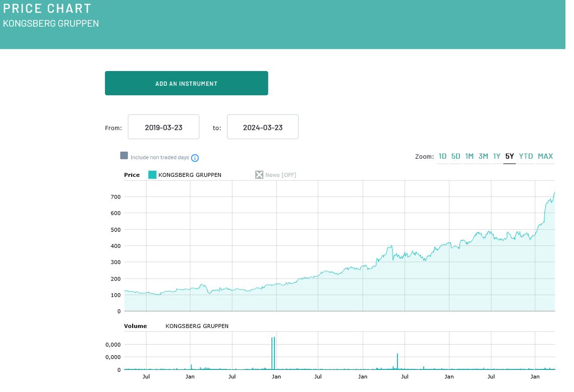This screenshot has height=392, width=574.
Task: Click the 700 price axis label
Action: [116, 197]
